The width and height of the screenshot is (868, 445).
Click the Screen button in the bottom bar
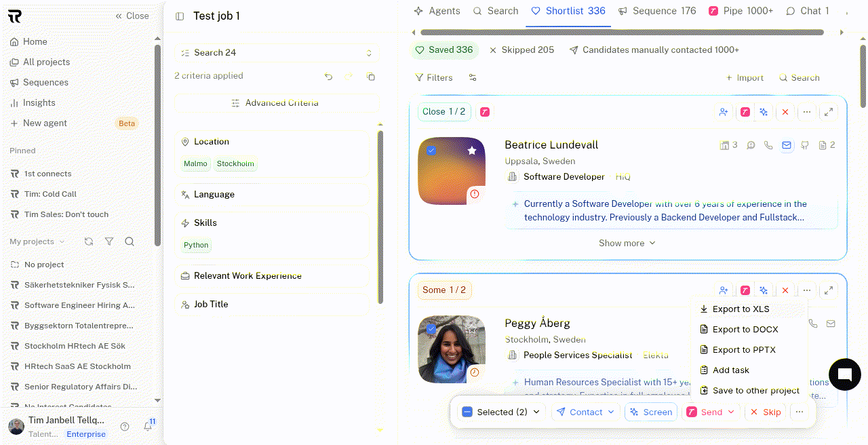point(651,412)
